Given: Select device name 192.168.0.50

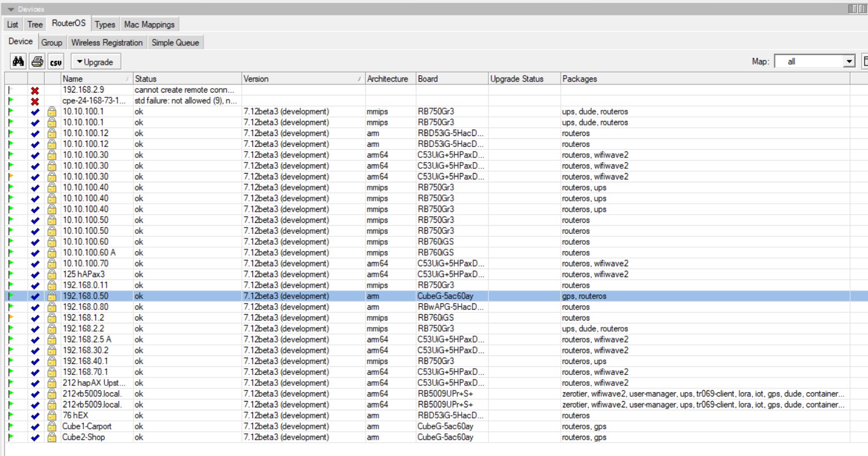Looking at the screenshot, I should point(86,296).
